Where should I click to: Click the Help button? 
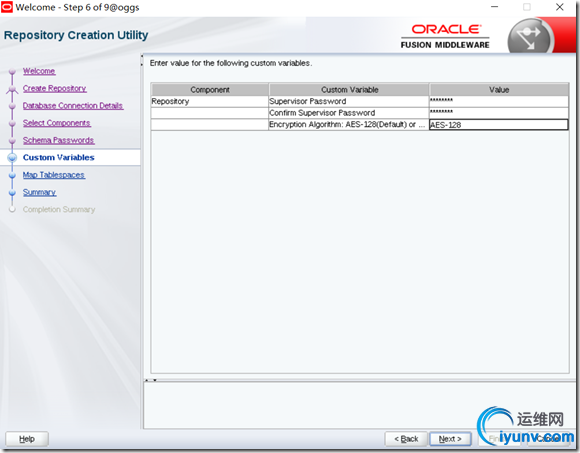[x=27, y=439]
